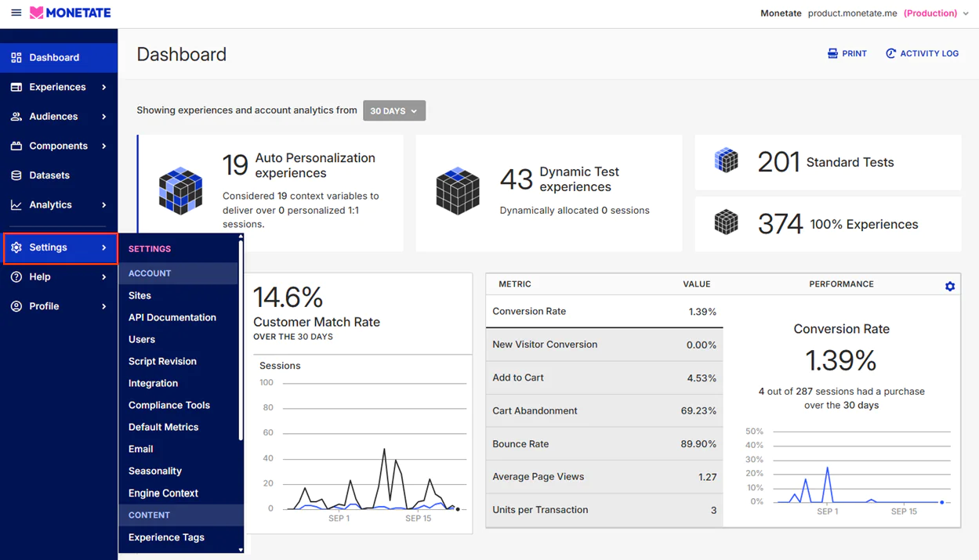979x560 pixels.
Task: Click the Help question mark icon
Action: tap(17, 276)
